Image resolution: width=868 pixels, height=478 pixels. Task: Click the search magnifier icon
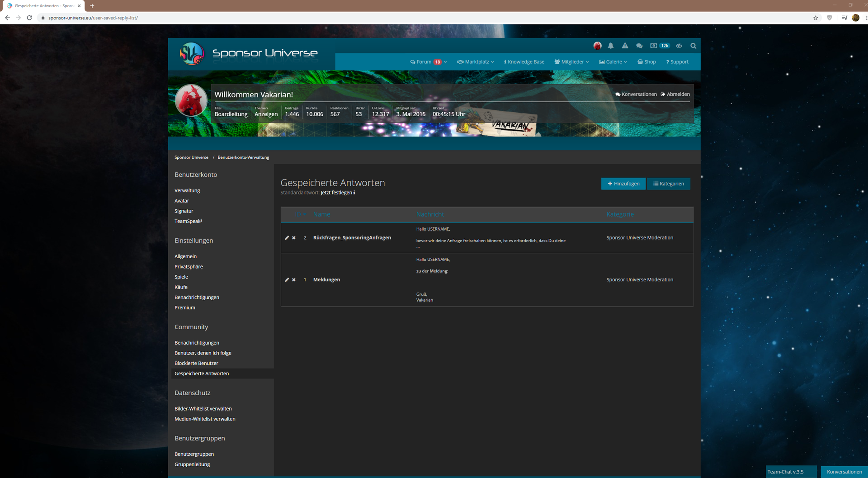693,46
